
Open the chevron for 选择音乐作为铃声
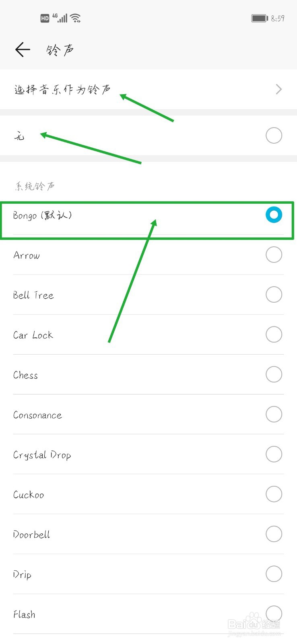point(278,89)
